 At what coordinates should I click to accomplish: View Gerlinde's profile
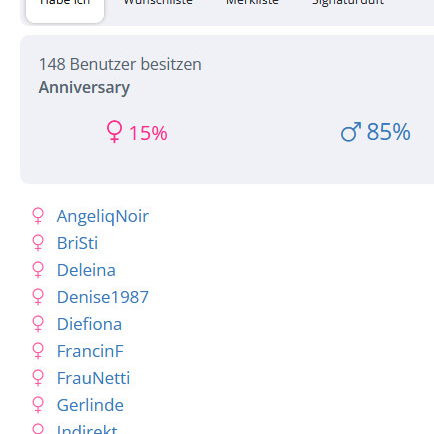coord(90,405)
